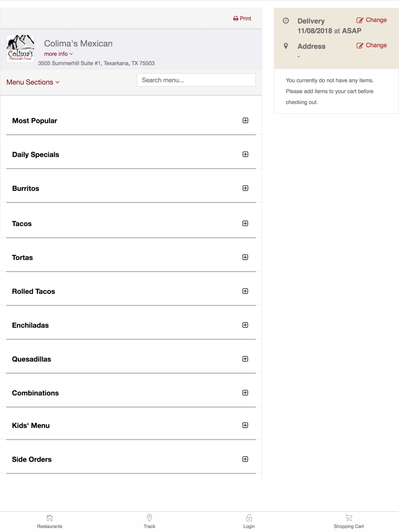
Task: Expand the Tacos menu section
Action: (x=22, y=224)
